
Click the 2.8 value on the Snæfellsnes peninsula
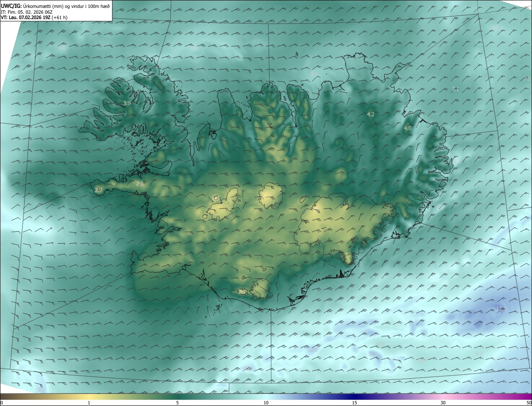click(140, 183)
